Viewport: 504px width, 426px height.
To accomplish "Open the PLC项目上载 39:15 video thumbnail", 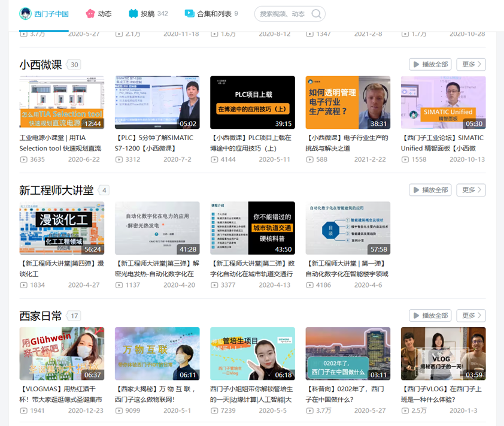I will [x=253, y=102].
